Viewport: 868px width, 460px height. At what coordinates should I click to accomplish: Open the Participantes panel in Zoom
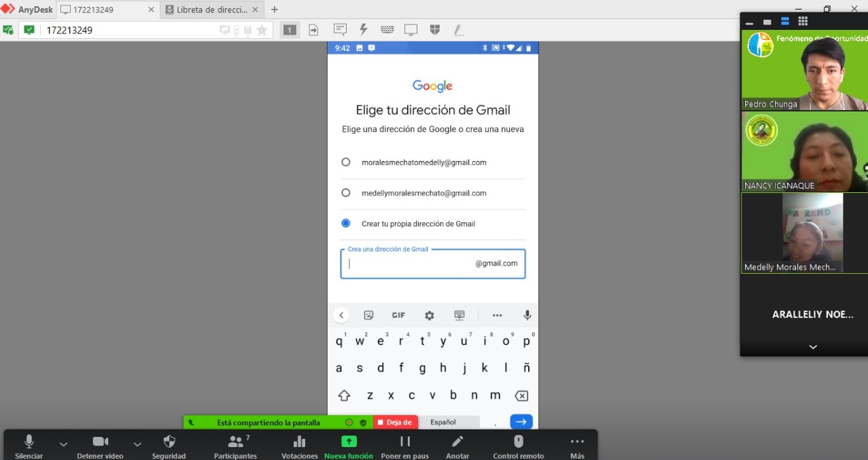coord(235,446)
